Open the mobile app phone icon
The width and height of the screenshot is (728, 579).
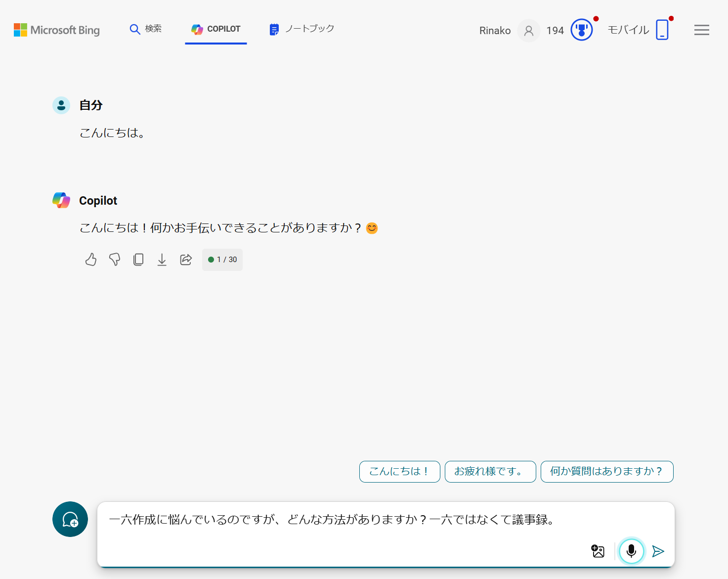click(662, 30)
